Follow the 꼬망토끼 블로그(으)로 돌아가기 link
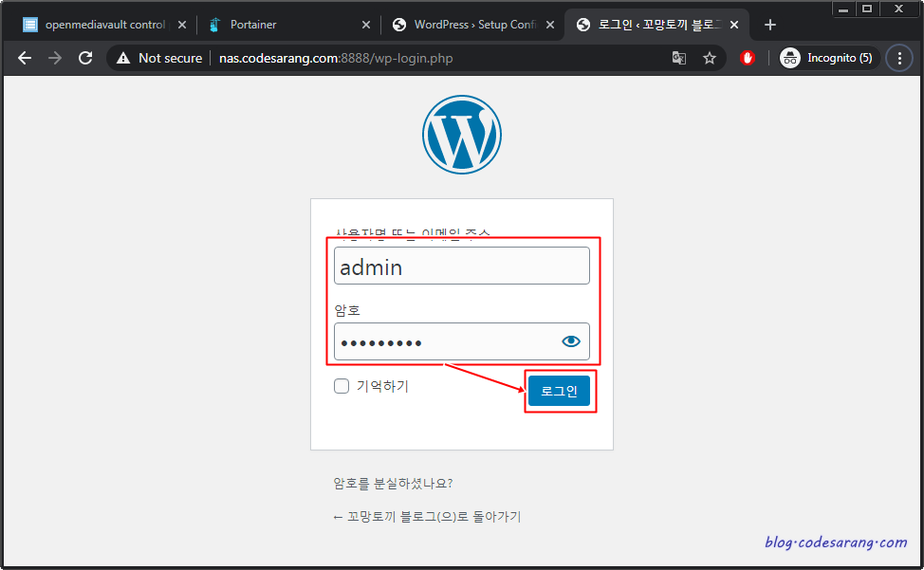 pos(427,517)
